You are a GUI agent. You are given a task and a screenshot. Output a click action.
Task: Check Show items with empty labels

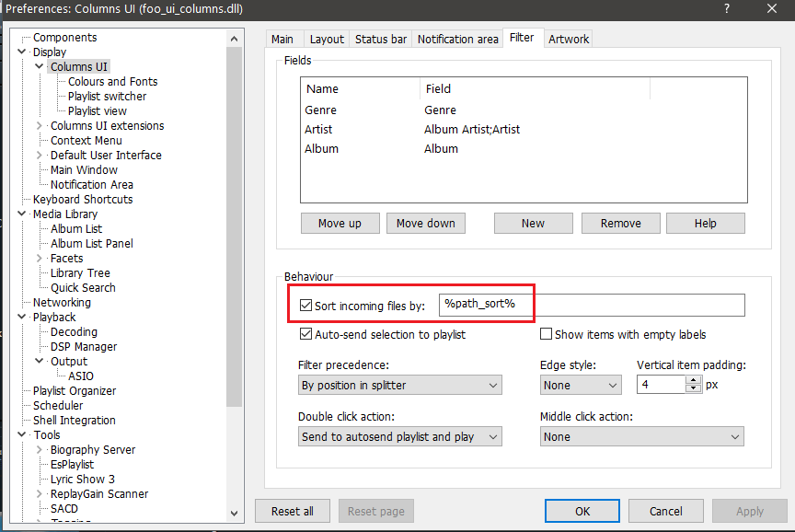(x=547, y=334)
